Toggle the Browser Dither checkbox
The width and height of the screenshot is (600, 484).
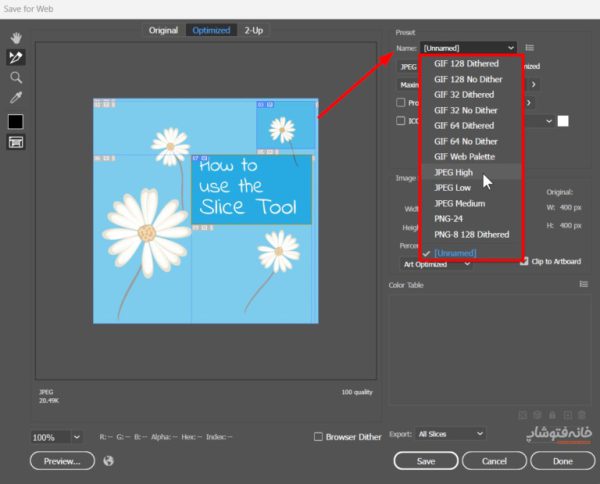[x=318, y=437]
